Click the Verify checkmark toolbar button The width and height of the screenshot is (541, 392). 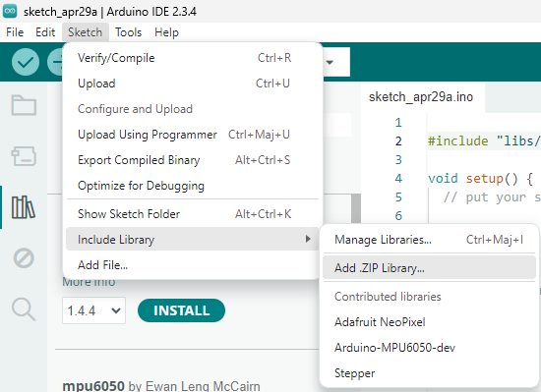[26, 62]
